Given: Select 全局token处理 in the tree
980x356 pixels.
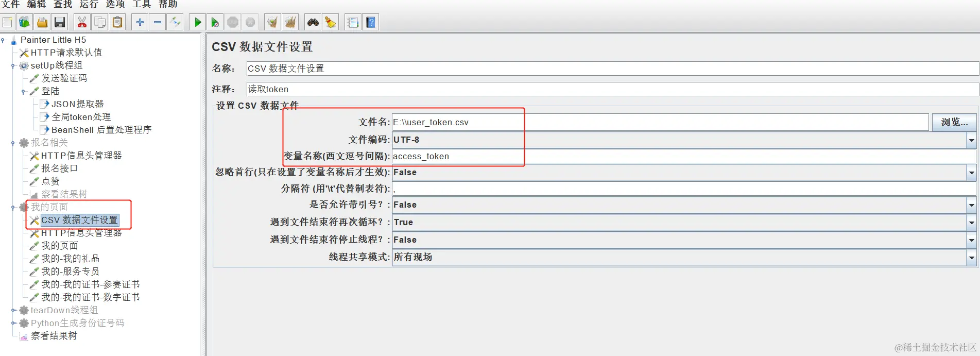Looking at the screenshot, I should point(81,117).
